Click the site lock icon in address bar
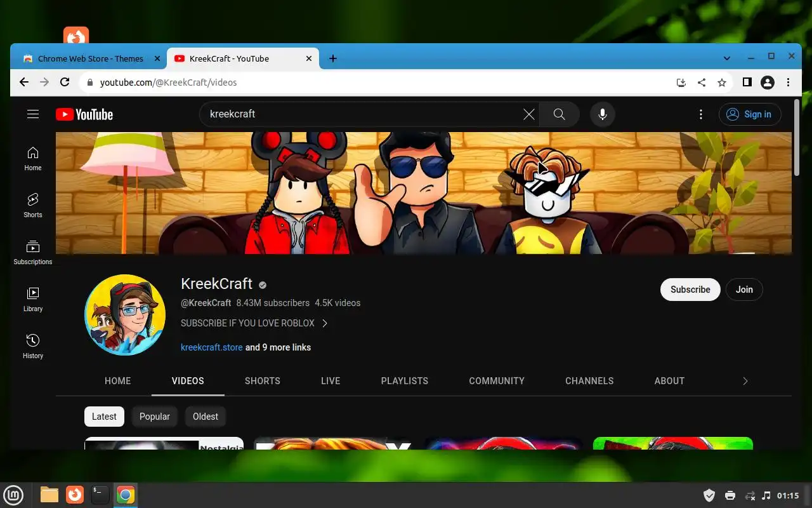812x508 pixels. pos(89,83)
